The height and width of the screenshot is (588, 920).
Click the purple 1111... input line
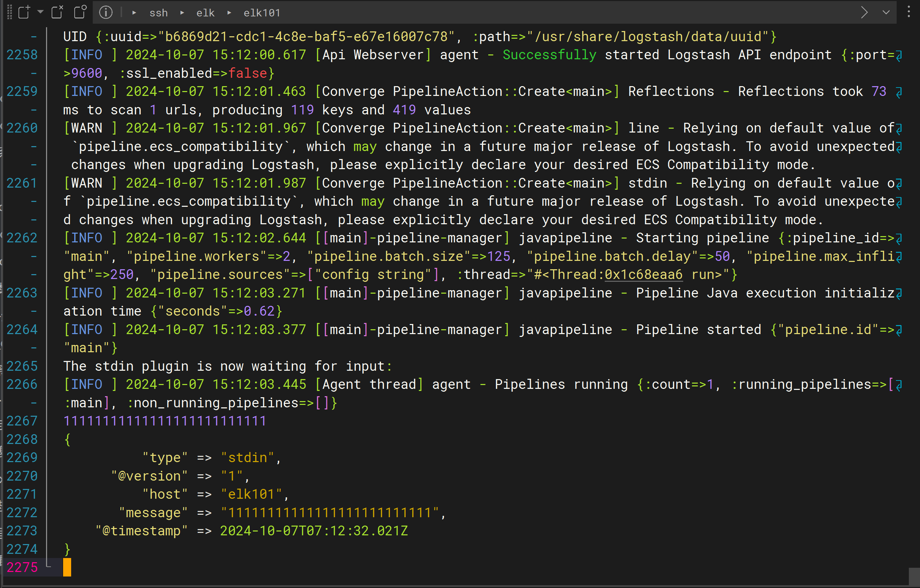click(165, 421)
